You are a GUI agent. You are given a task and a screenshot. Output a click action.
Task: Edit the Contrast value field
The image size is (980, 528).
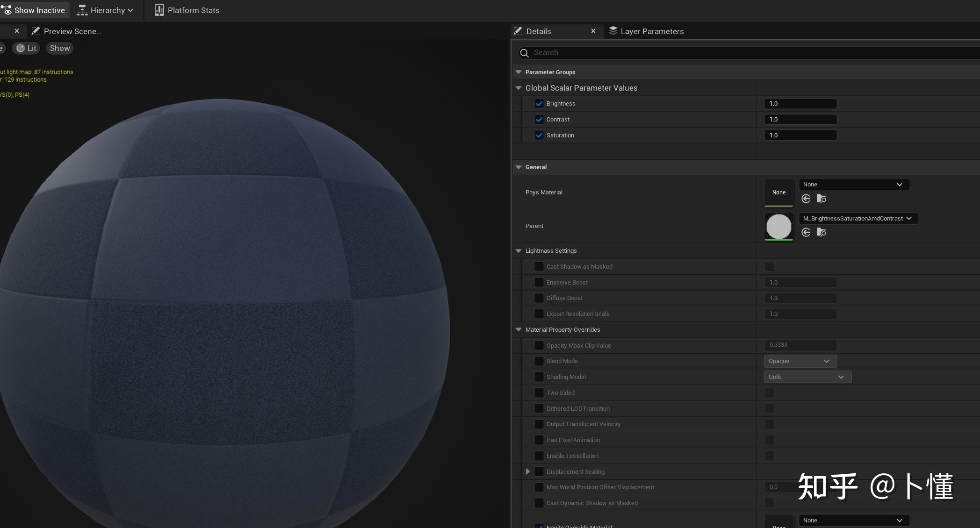pyautogui.click(x=800, y=119)
